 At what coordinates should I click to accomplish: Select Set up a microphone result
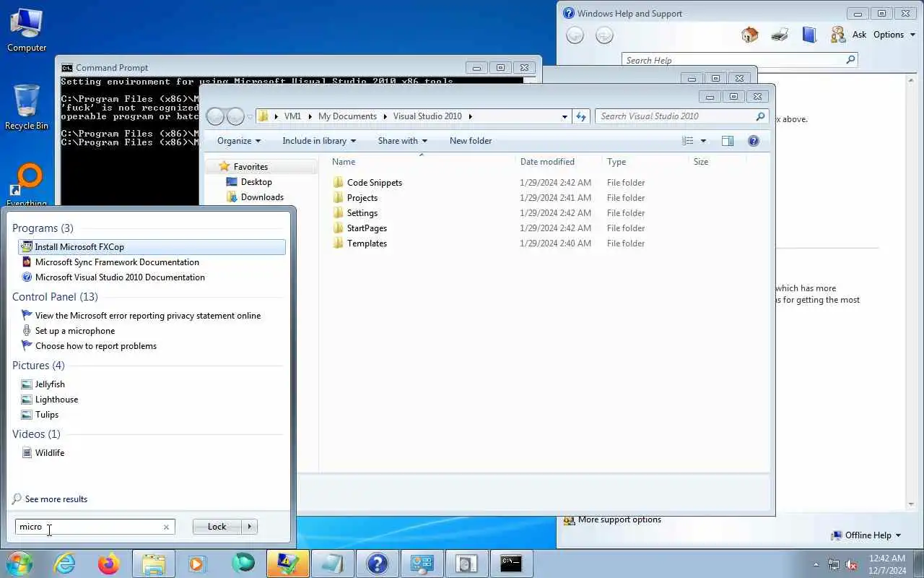75,331
